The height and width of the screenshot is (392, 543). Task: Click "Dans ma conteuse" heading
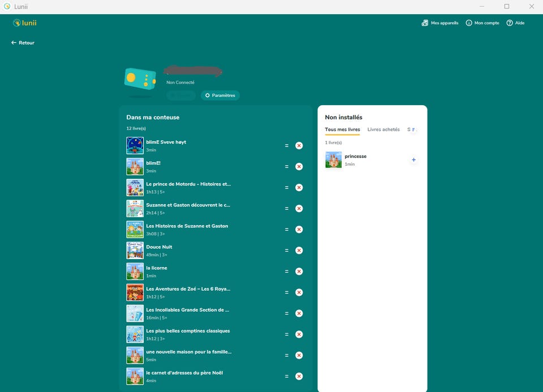tap(153, 118)
